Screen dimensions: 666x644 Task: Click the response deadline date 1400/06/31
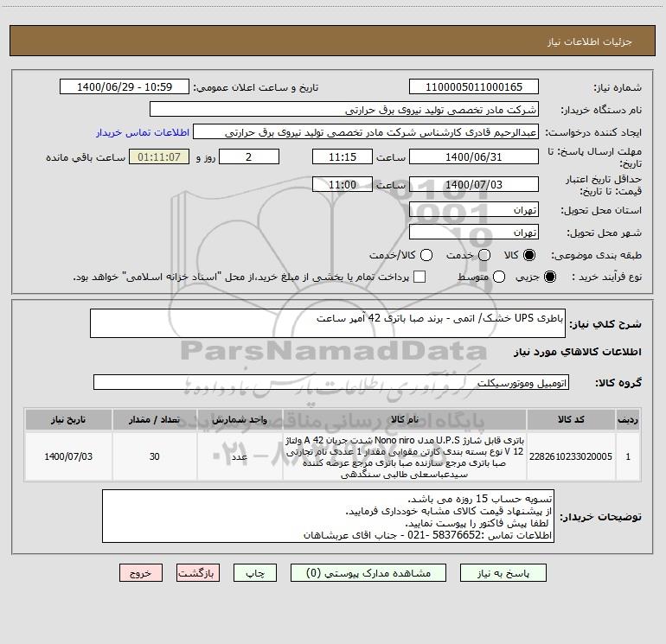tap(474, 156)
